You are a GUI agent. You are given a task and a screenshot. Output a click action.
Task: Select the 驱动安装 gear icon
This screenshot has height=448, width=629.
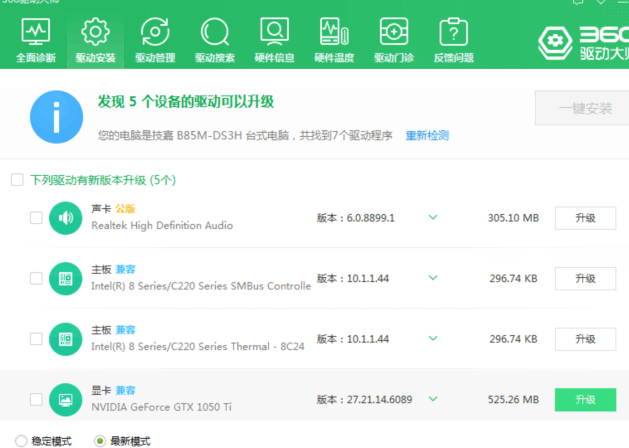95,31
